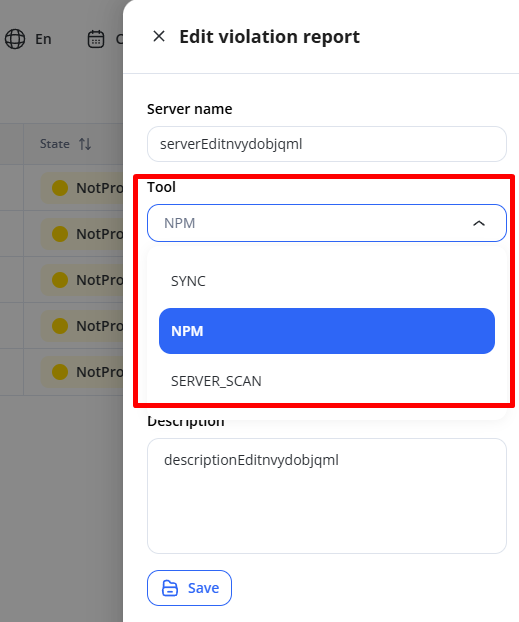Open the calendar icon in the header
519x622 pixels.
click(96, 39)
